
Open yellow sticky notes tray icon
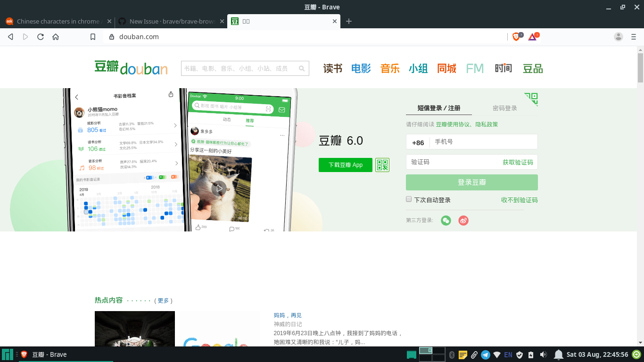coord(463,354)
